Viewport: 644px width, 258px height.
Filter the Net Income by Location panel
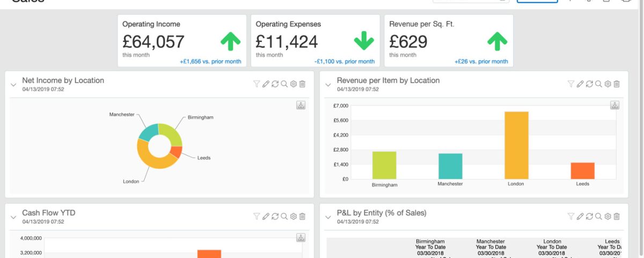[257, 84]
